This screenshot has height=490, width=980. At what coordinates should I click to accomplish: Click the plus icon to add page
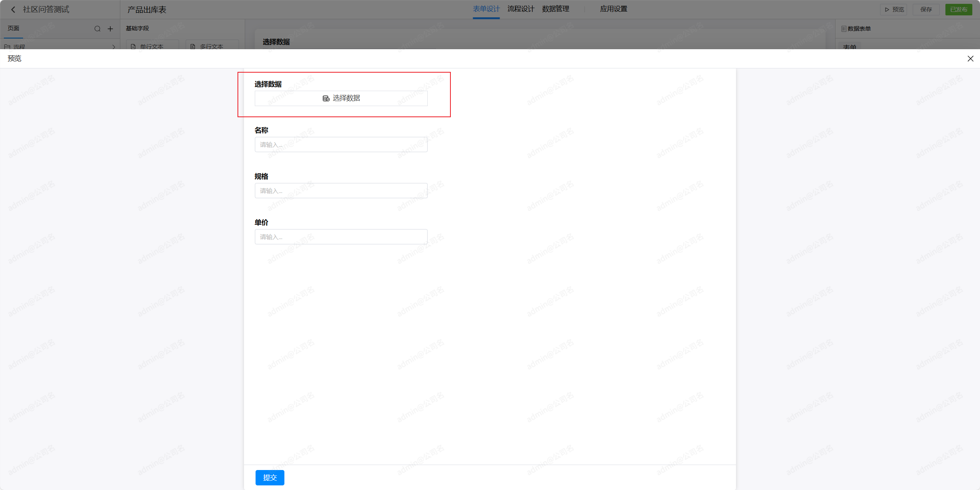click(x=110, y=29)
